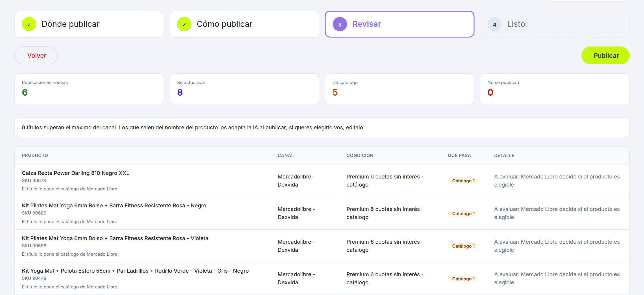Screen dimensions: 644x295
Task: Click the number 5 in De catálogo
Action: click(335, 93)
